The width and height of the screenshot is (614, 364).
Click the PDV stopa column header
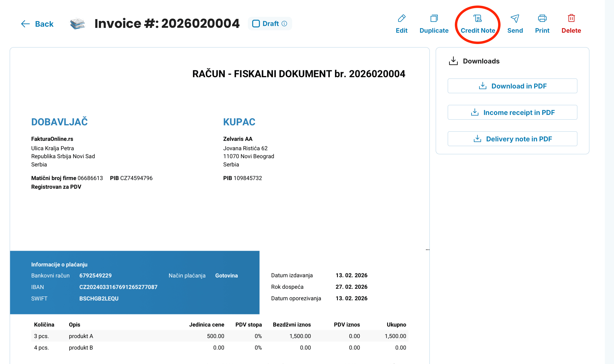pos(248,325)
